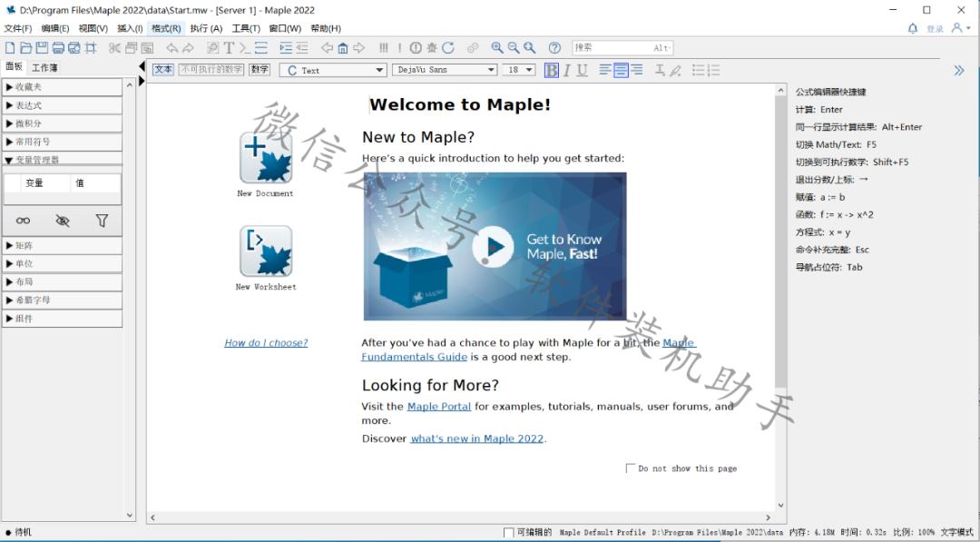The image size is (980, 542).
Task: Switch to 数学 math mode
Action: tap(260, 69)
